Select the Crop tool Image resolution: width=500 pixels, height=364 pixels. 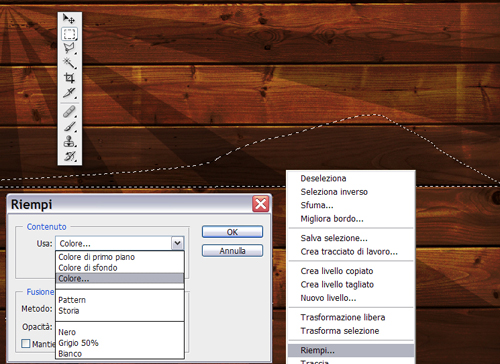69,78
